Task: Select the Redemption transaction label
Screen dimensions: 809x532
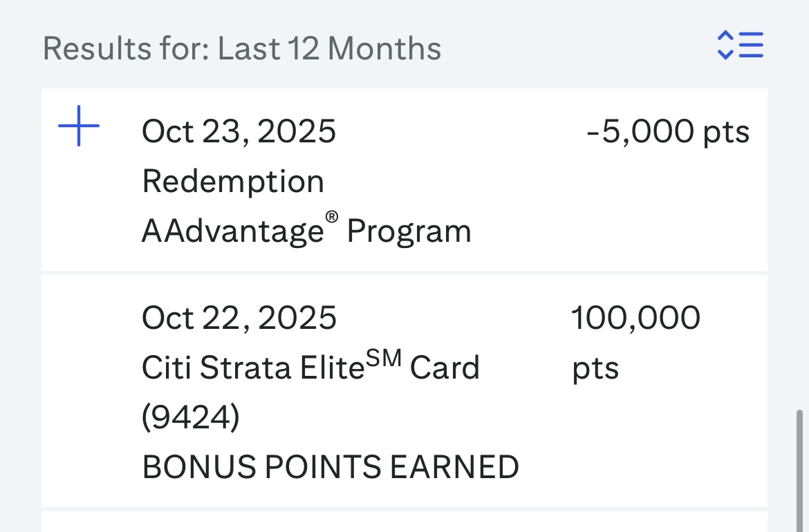Action: tap(233, 181)
